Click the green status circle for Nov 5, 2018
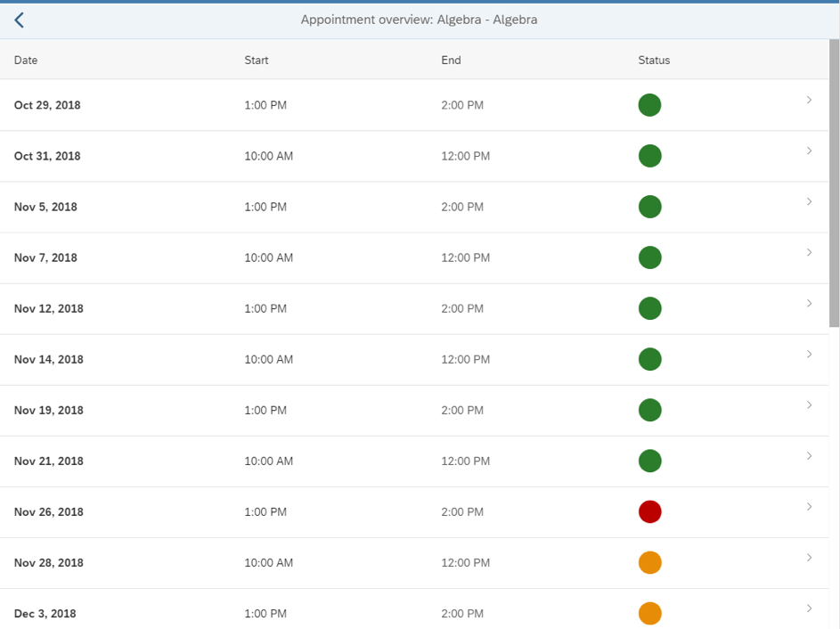 coord(650,207)
